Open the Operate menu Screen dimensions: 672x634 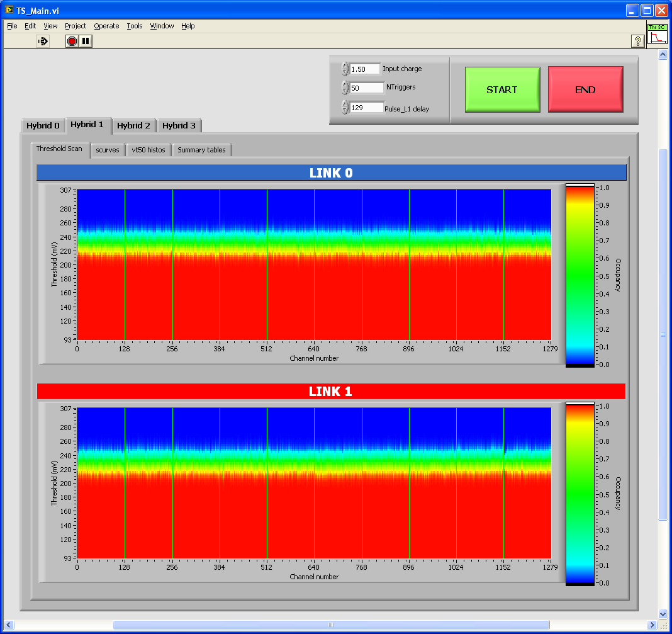point(106,26)
